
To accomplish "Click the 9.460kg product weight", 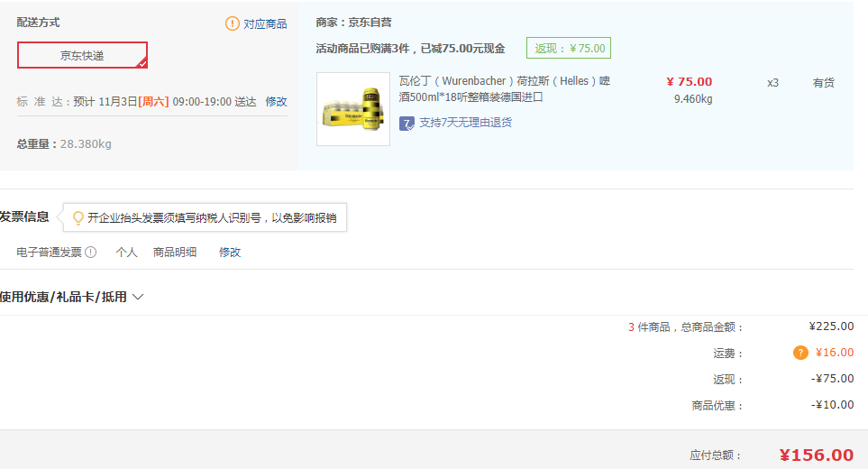I will coord(693,99).
